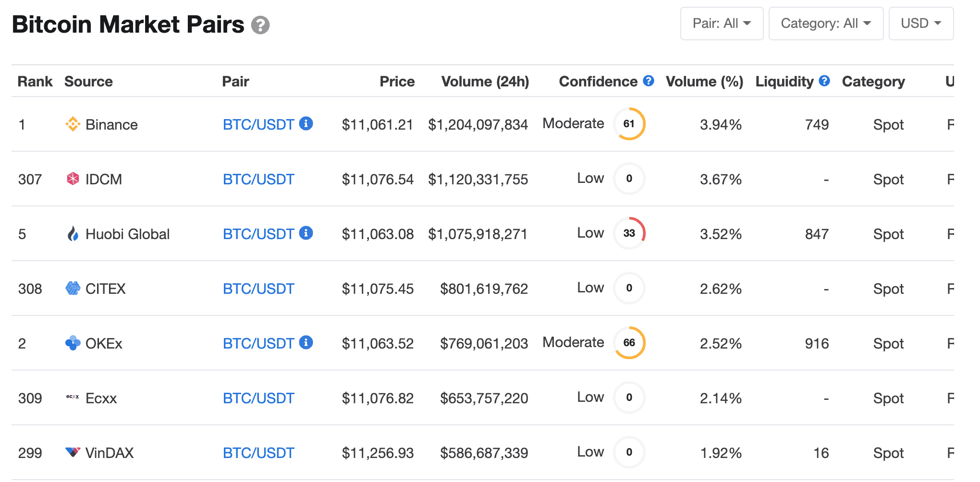
Task: Click the Ecxx exchange logo
Action: pyautogui.click(x=73, y=397)
